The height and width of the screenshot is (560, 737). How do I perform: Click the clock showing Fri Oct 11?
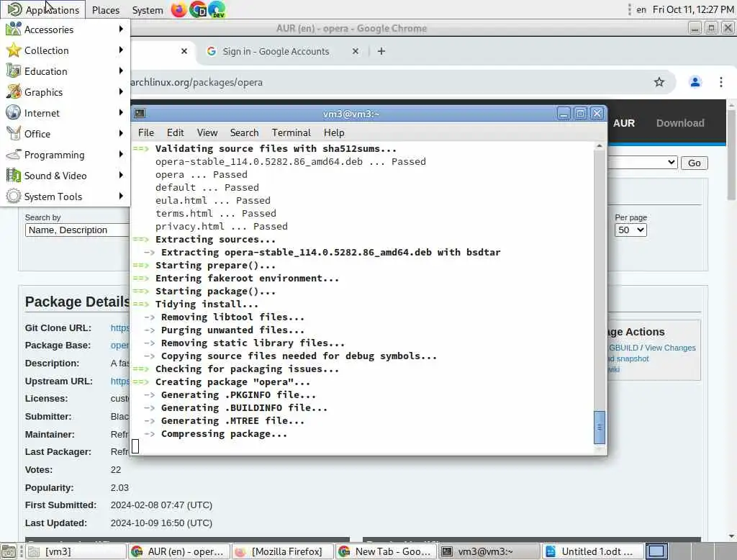(693, 9)
